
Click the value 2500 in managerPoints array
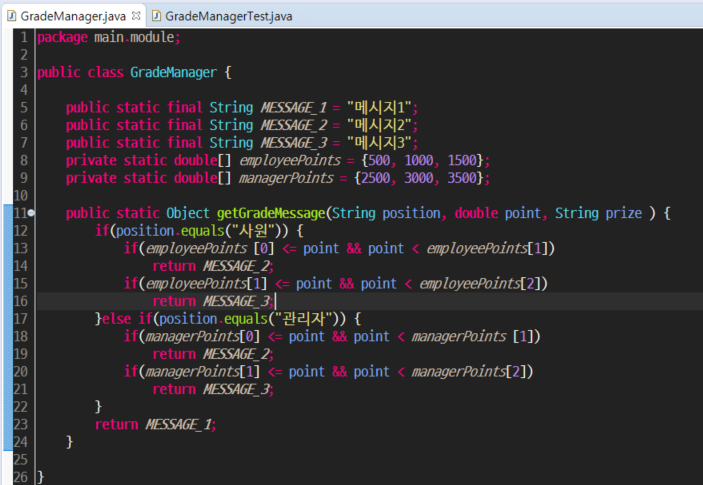click(x=376, y=178)
